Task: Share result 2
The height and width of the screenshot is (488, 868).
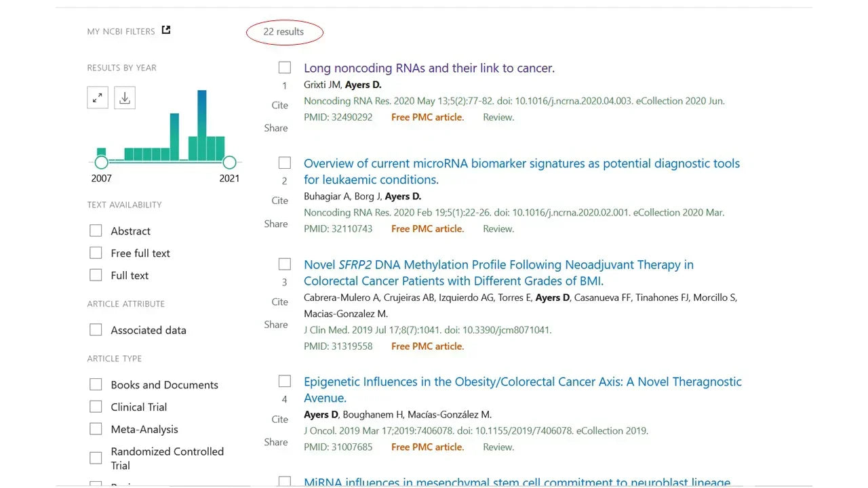Action: (276, 224)
